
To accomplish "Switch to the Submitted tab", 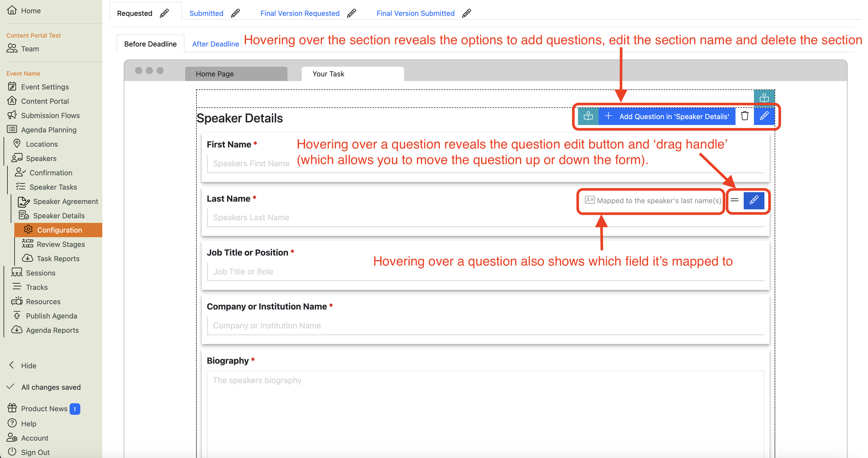I will [x=206, y=13].
